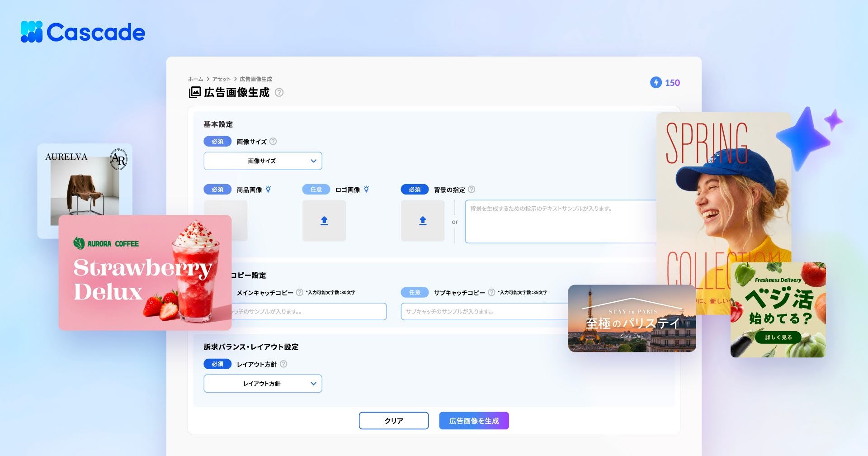Go to ホーム in the breadcrumb
The height and width of the screenshot is (456, 868).
[195, 79]
